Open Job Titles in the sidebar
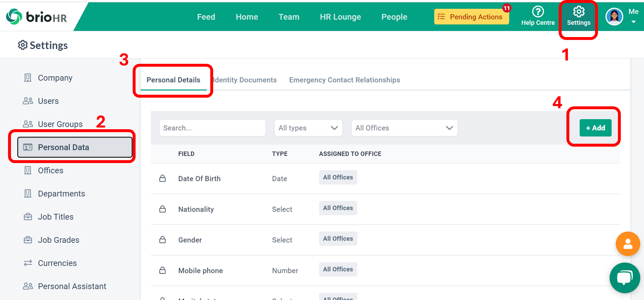This screenshot has width=644, height=300. (x=56, y=217)
